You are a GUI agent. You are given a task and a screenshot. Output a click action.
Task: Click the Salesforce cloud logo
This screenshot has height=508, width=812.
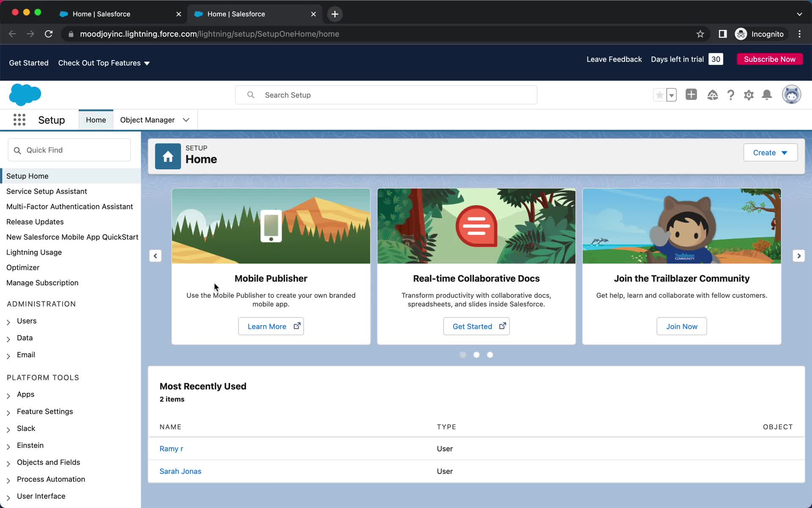coord(25,94)
